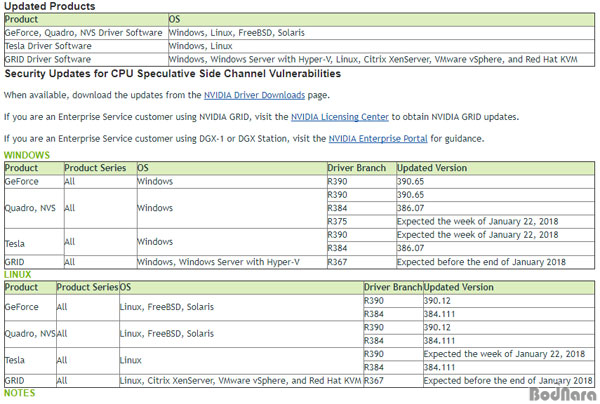Click '390.12' in the LINUX GeForce R390 row
The height and width of the screenshot is (404, 600).
pyautogui.click(x=509, y=301)
